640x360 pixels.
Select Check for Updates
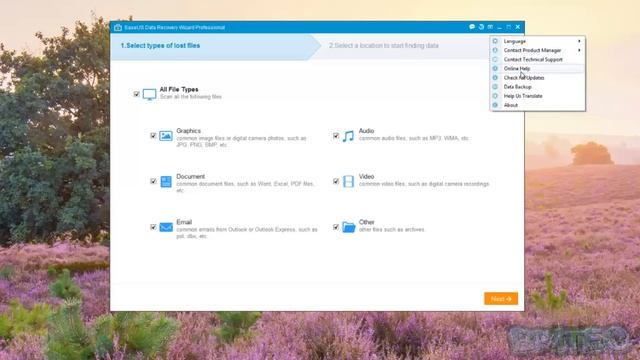(538, 78)
